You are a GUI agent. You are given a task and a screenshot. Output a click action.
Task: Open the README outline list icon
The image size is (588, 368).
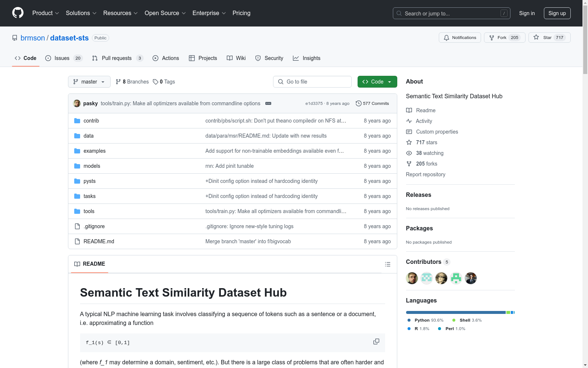coord(388,264)
